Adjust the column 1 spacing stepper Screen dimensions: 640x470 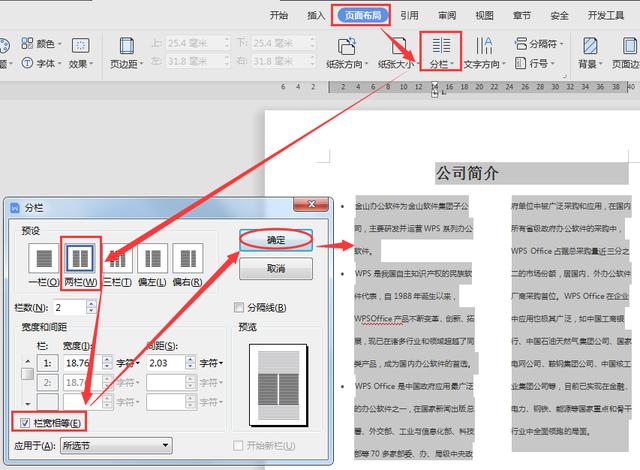[x=190, y=363]
